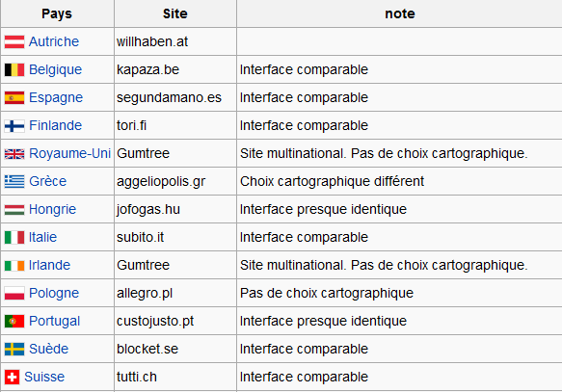
Task: Click the Portugal flag icon
Action: point(14,321)
